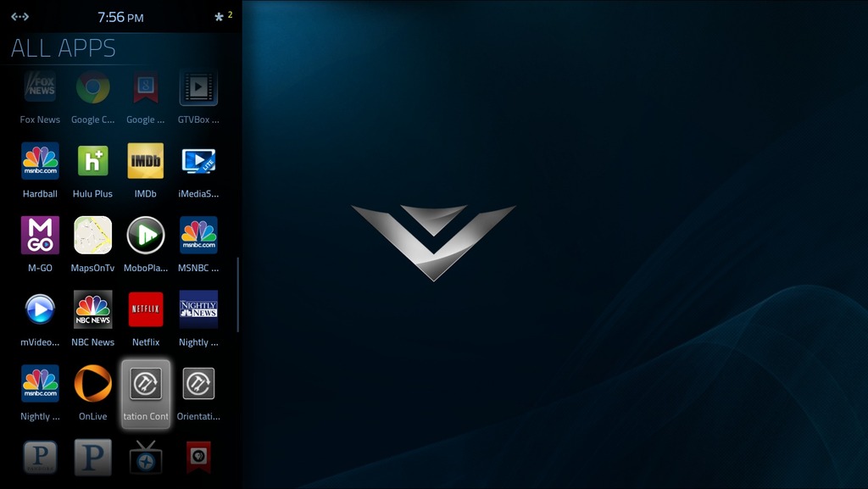The image size is (868, 489).
Task: Open the Fox News app
Action: 40,87
